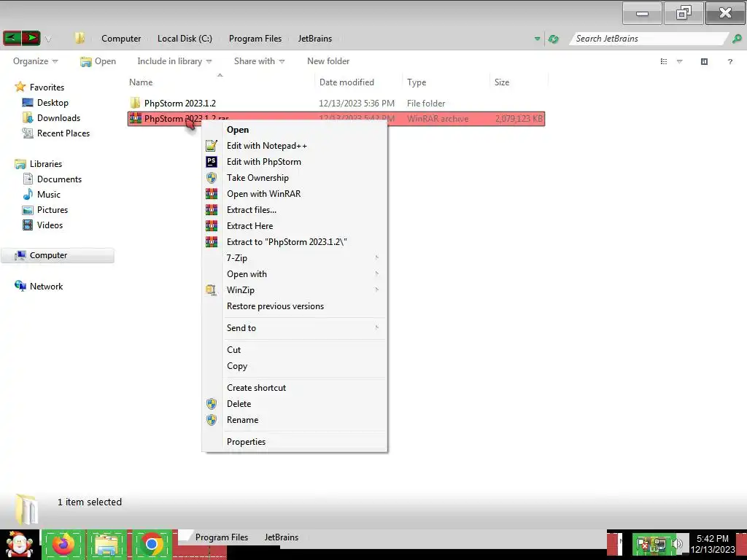Select Local Disk (C:) breadcrumb
The image size is (747, 560).
tap(185, 39)
